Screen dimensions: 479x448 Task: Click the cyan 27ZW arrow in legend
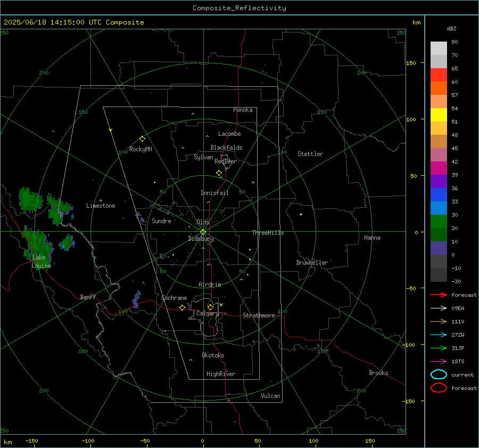tap(439, 335)
